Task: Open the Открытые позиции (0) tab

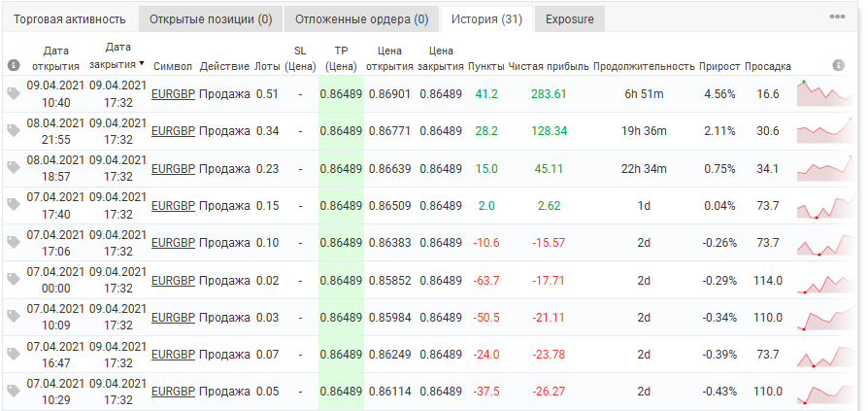Action: (x=211, y=19)
